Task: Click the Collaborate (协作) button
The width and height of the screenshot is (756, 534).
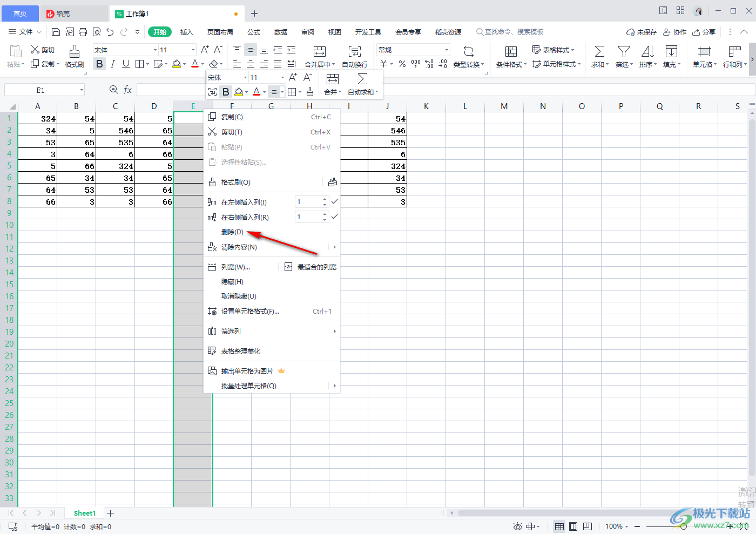Action: click(x=675, y=32)
